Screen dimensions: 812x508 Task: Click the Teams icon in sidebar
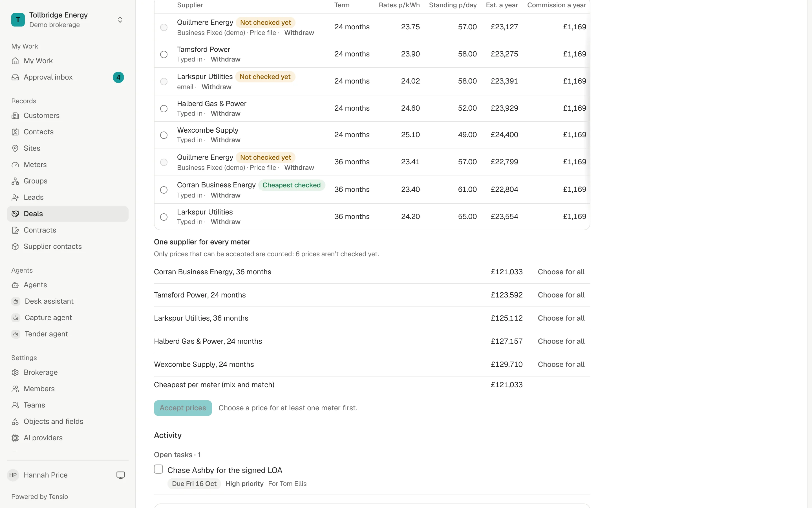pos(15,405)
